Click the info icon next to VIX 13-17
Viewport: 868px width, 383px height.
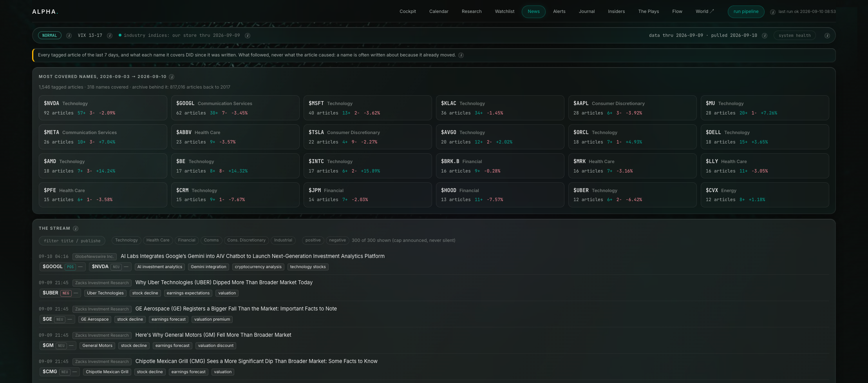[x=110, y=36]
